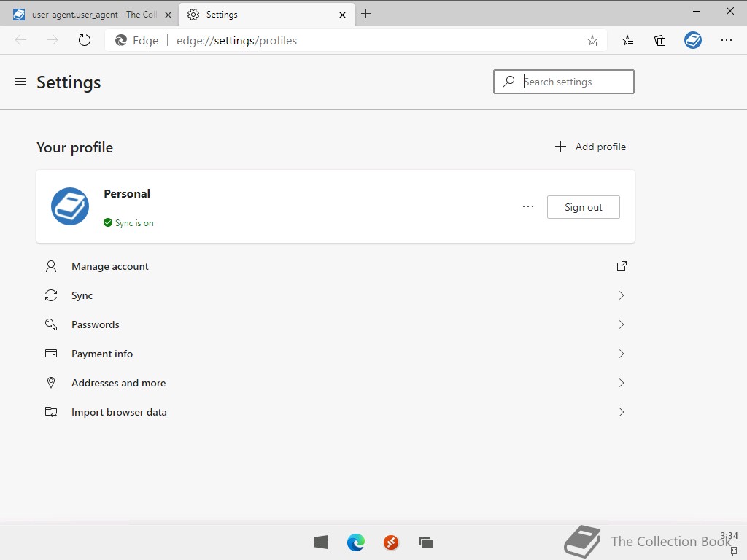Expand the Payment info chevron
Viewport: 747px width, 560px height.
622,354
